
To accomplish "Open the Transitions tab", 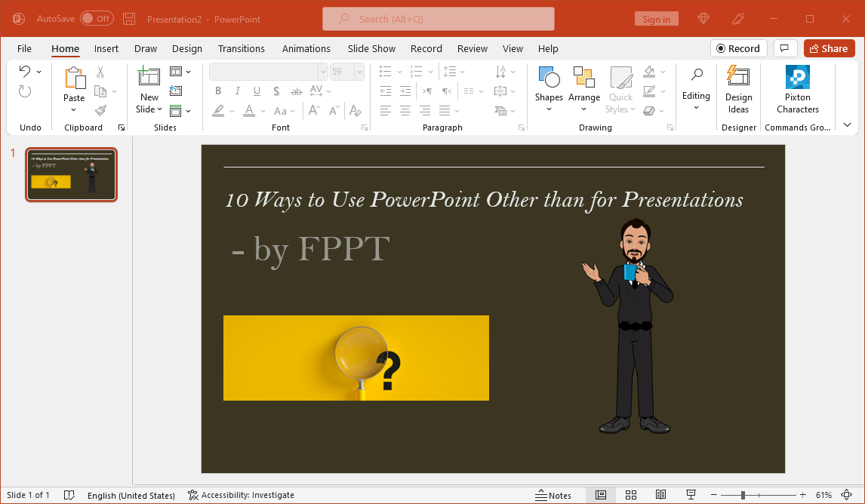I will [x=242, y=48].
